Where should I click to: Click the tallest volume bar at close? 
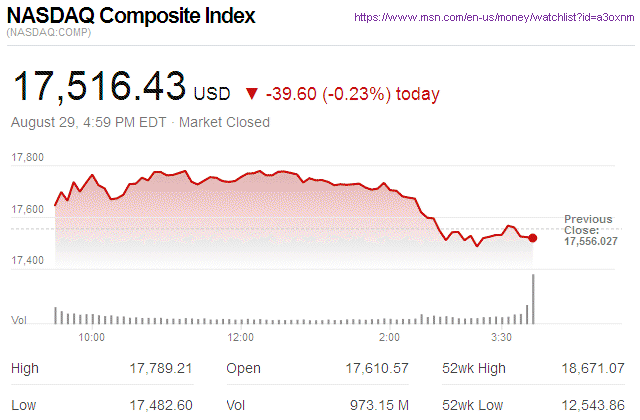coord(534,299)
